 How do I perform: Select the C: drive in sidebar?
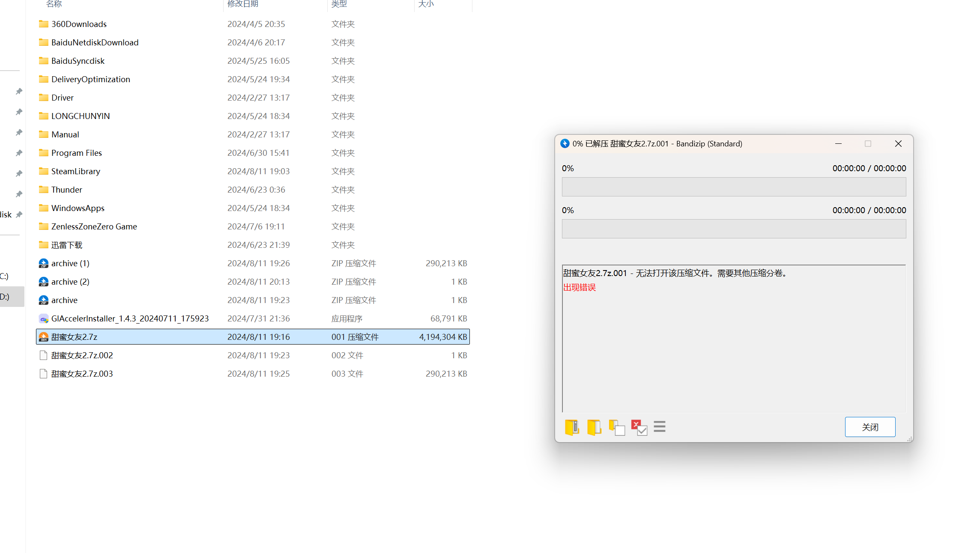5,276
